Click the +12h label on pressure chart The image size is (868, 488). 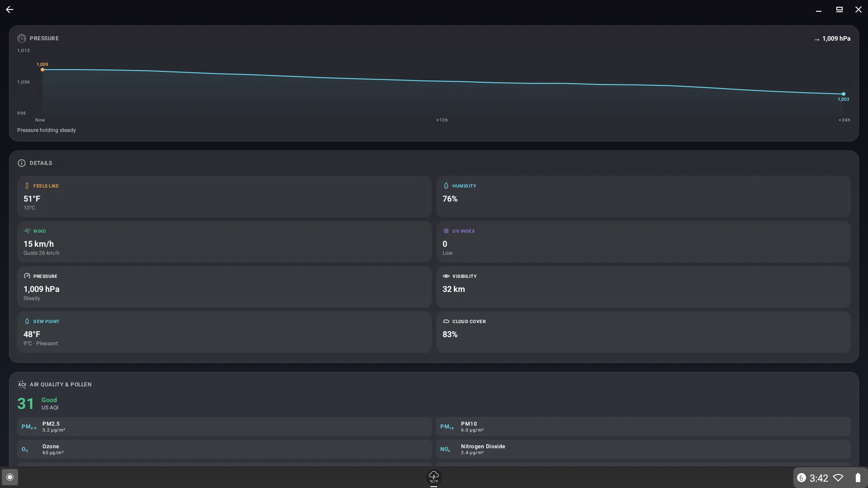point(442,120)
